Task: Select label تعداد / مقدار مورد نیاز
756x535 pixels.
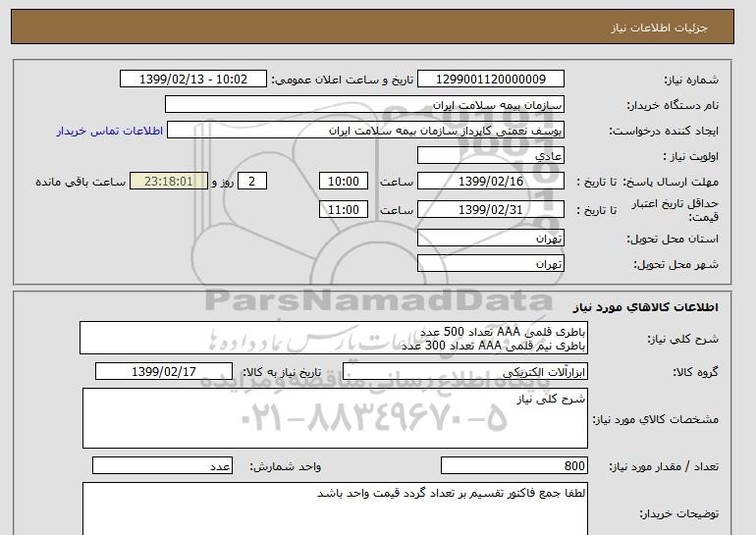Action: point(664,466)
